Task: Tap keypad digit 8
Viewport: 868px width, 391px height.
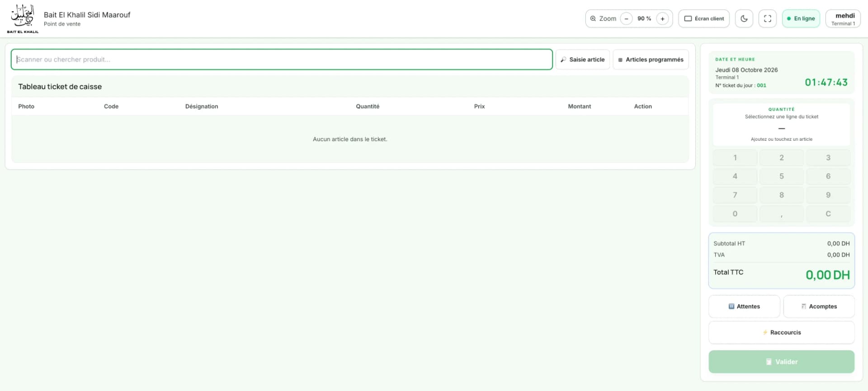Action: point(782,195)
